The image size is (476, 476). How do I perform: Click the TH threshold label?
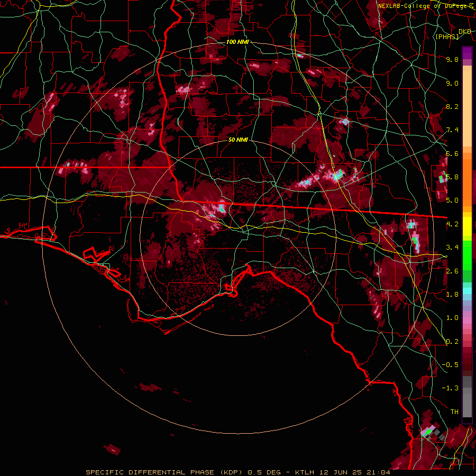click(x=454, y=412)
